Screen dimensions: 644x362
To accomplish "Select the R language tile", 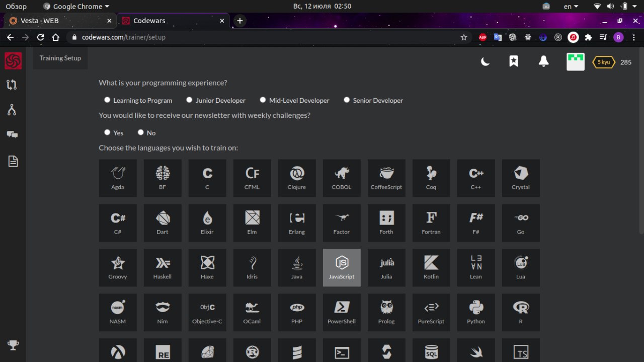I will [x=521, y=313].
